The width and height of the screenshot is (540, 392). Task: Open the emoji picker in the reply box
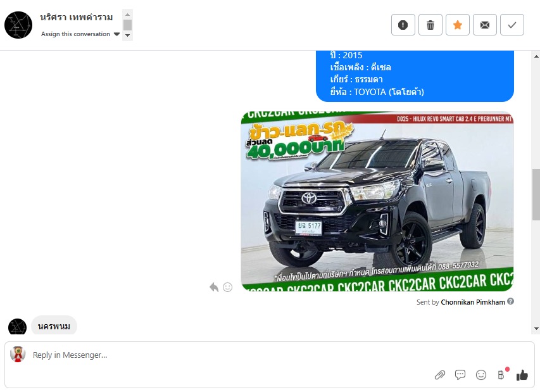click(480, 375)
